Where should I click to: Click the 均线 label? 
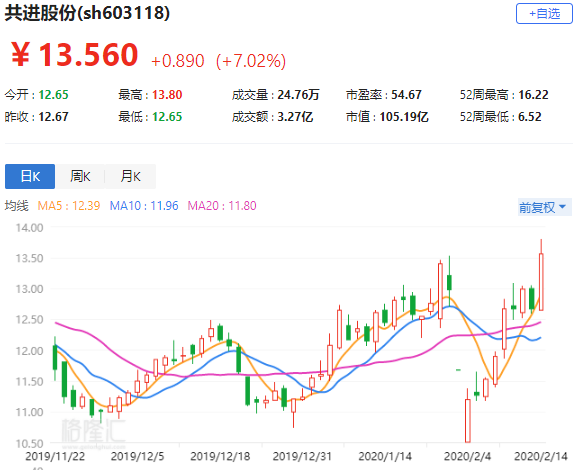(17, 206)
